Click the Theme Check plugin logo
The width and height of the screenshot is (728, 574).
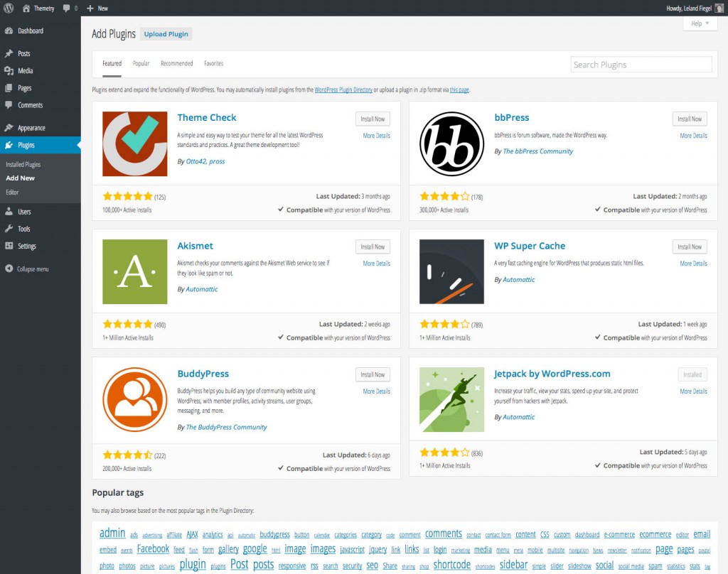(x=134, y=143)
